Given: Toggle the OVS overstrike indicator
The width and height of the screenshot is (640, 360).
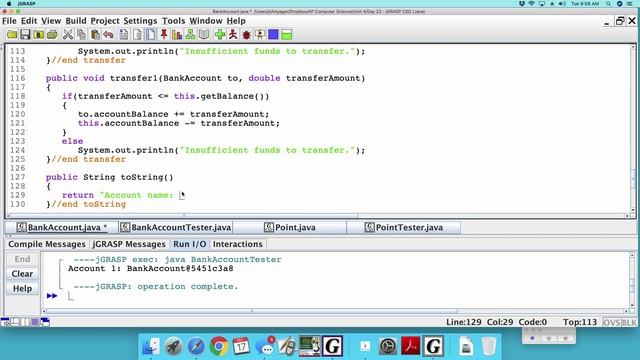Looking at the screenshot, I should pyautogui.click(x=611, y=322).
